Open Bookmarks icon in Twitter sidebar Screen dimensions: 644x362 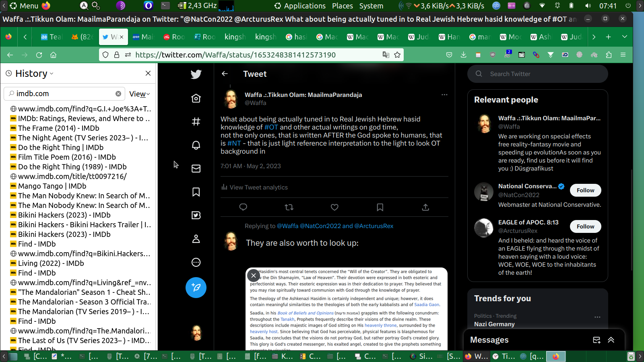tap(196, 192)
